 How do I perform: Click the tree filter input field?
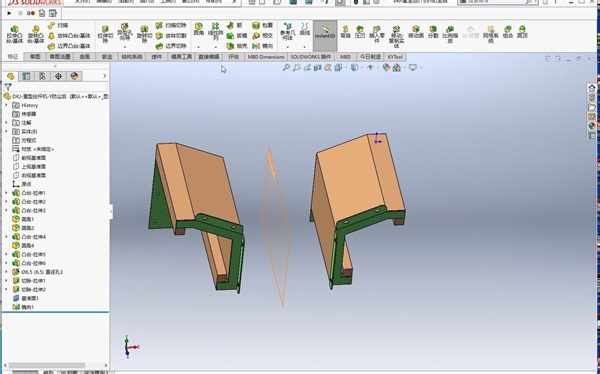pos(60,87)
